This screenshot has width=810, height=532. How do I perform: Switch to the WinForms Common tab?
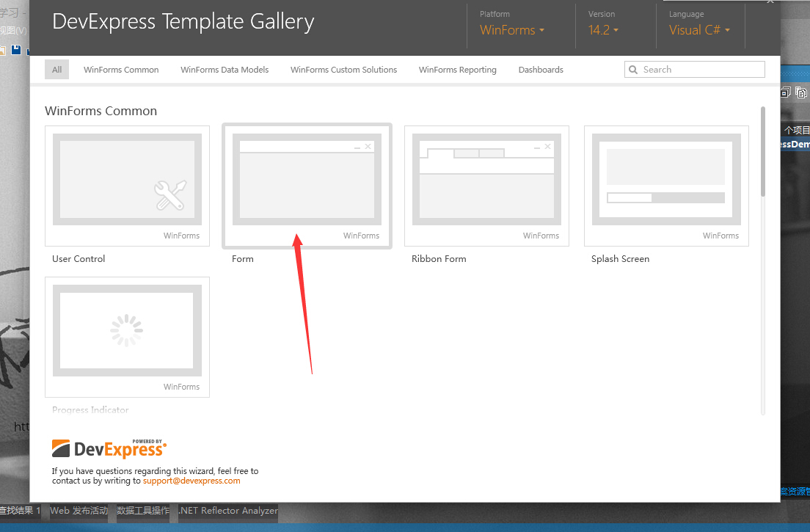(121, 70)
